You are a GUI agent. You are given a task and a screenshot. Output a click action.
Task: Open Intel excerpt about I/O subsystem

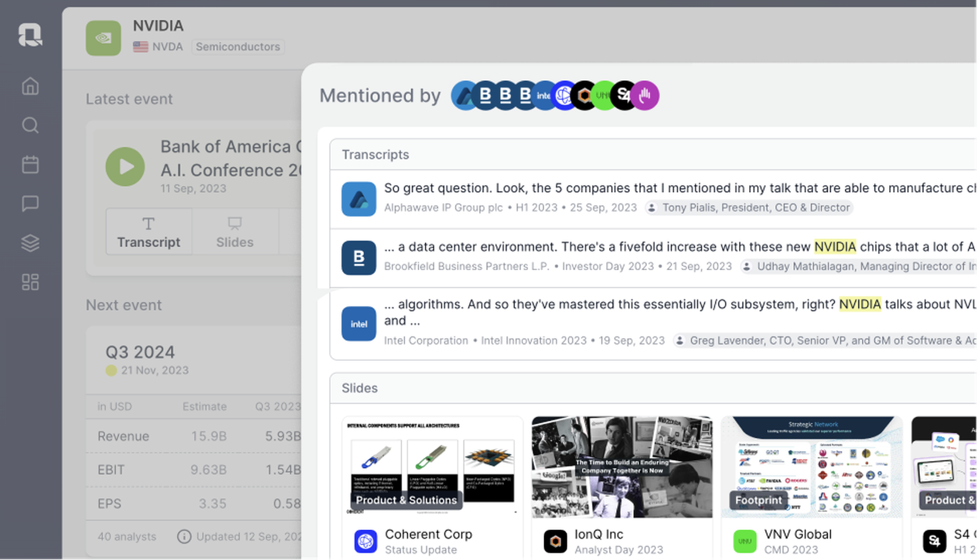click(x=680, y=312)
